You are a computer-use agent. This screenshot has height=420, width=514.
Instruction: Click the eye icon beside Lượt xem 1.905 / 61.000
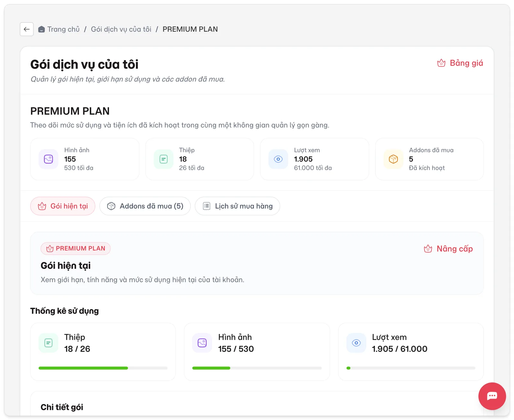356,343
